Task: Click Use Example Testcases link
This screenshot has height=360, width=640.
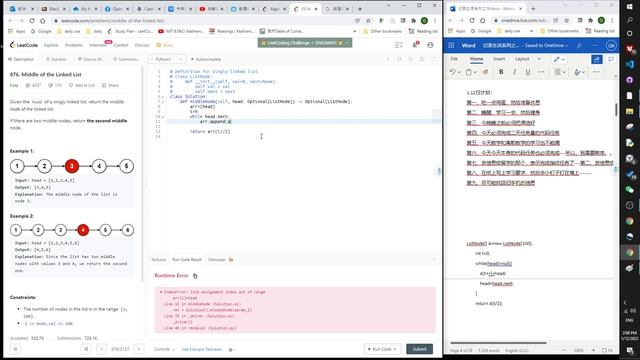Action: (202, 349)
